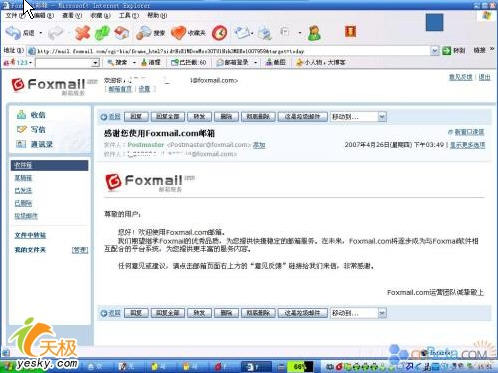
Task: Expand the 搜索 toolbar dropdown arrow
Action: [x=134, y=62]
